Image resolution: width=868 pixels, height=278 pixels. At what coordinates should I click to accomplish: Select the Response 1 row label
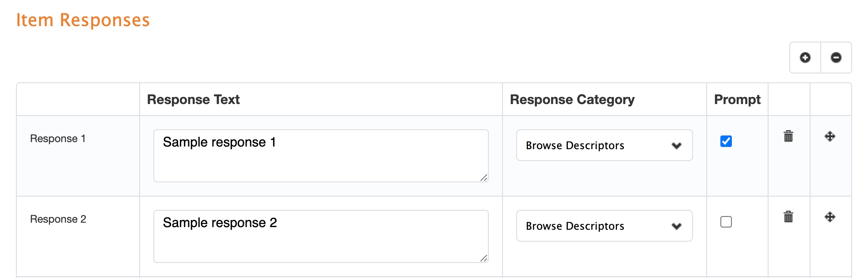pos(58,139)
